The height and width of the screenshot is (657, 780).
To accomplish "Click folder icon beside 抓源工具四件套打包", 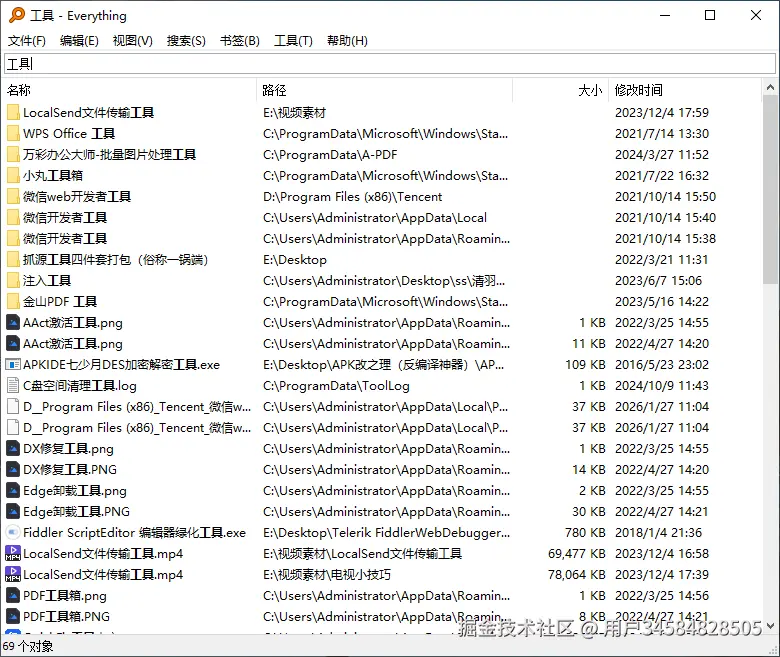I will click(x=13, y=260).
